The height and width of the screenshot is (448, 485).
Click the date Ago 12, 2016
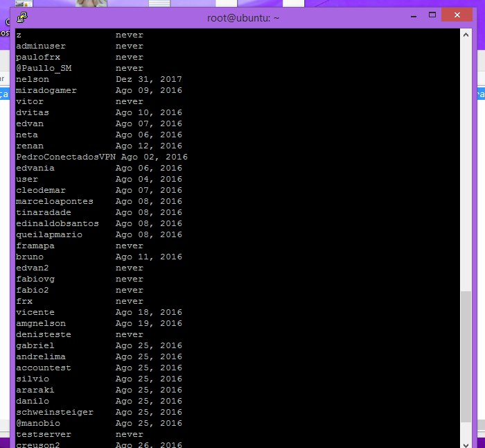tap(149, 146)
